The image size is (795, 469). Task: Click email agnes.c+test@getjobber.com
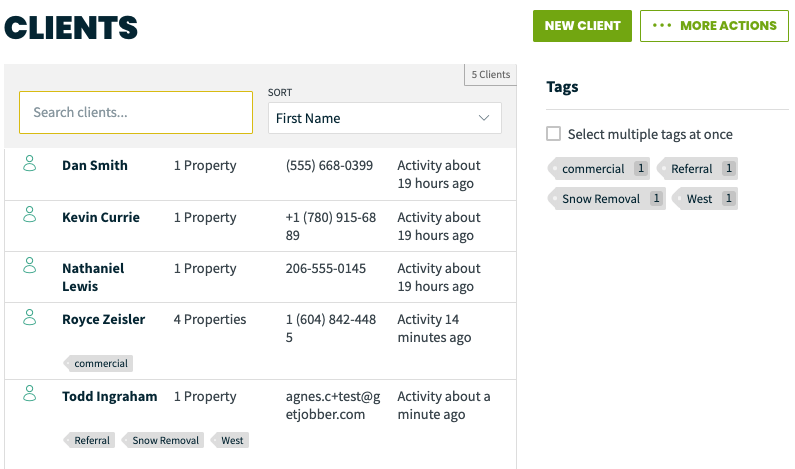pyautogui.click(x=333, y=406)
